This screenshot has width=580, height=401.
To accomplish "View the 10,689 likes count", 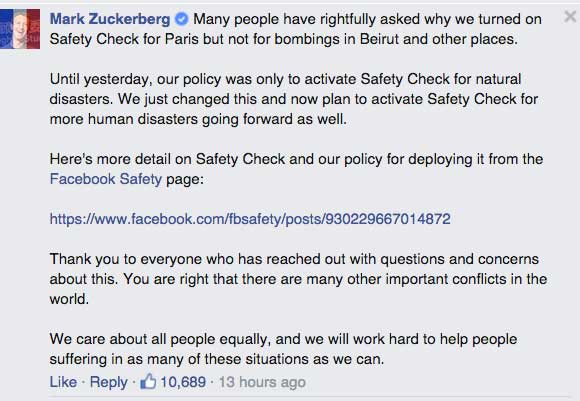I will (183, 382).
